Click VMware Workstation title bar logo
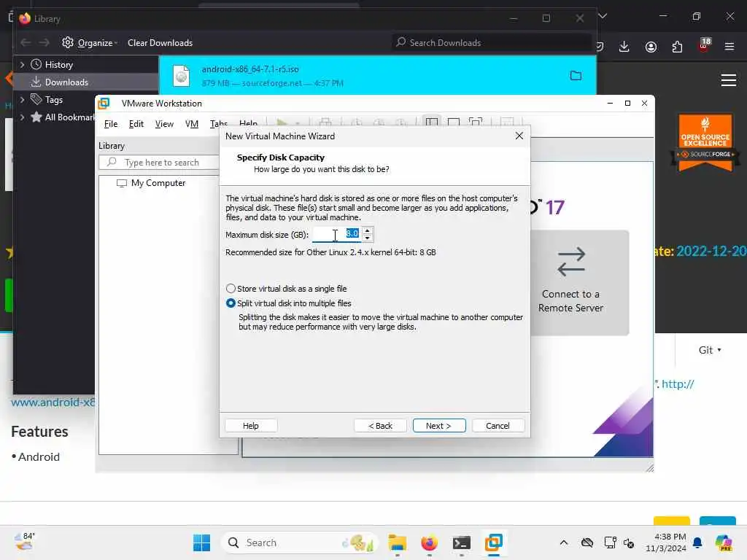 [x=104, y=104]
